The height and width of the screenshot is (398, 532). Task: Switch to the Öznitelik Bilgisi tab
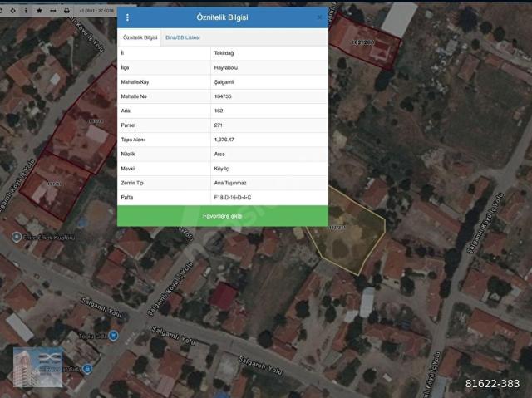(140, 37)
